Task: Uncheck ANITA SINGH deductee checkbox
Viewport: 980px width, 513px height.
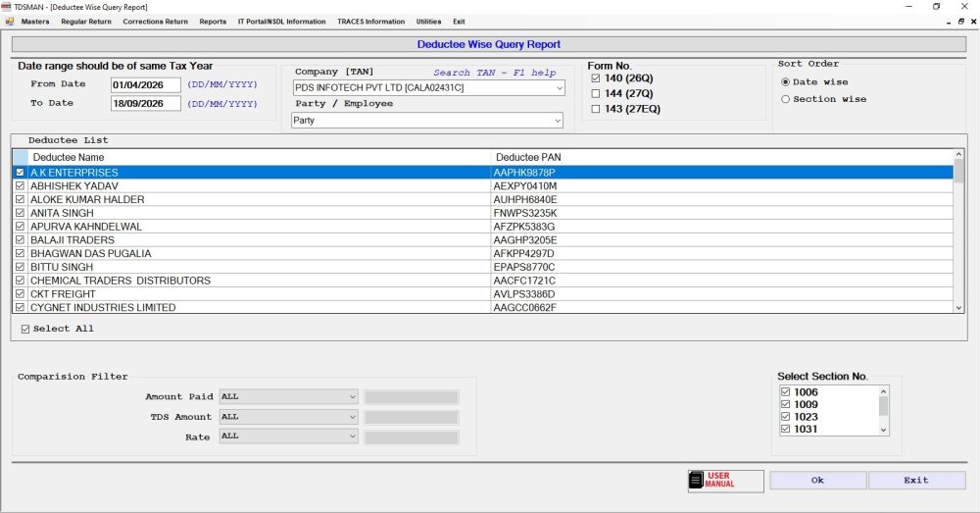Action: pyautogui.click(x=20, y=213)
